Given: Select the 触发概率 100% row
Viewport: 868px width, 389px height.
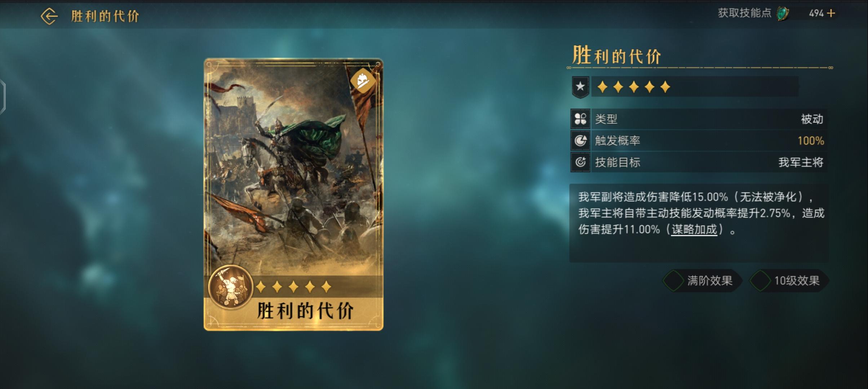Looking at the screenshot, I should coord(699,140).
